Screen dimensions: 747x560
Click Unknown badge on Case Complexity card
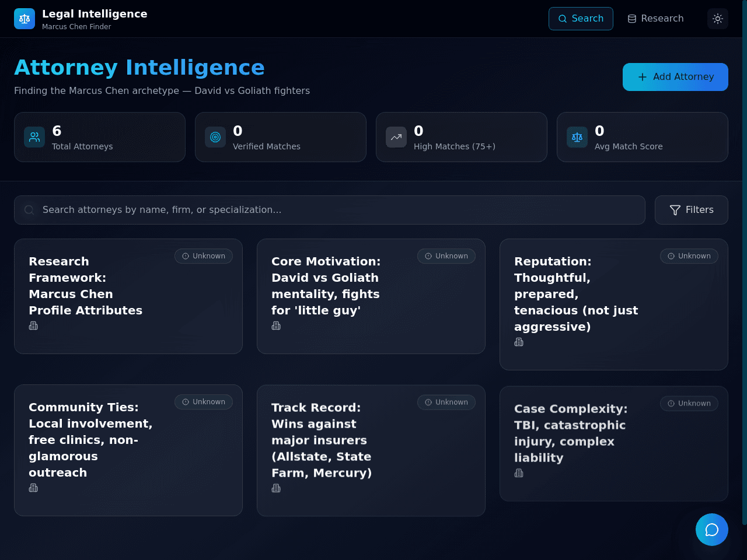point(689,404)
